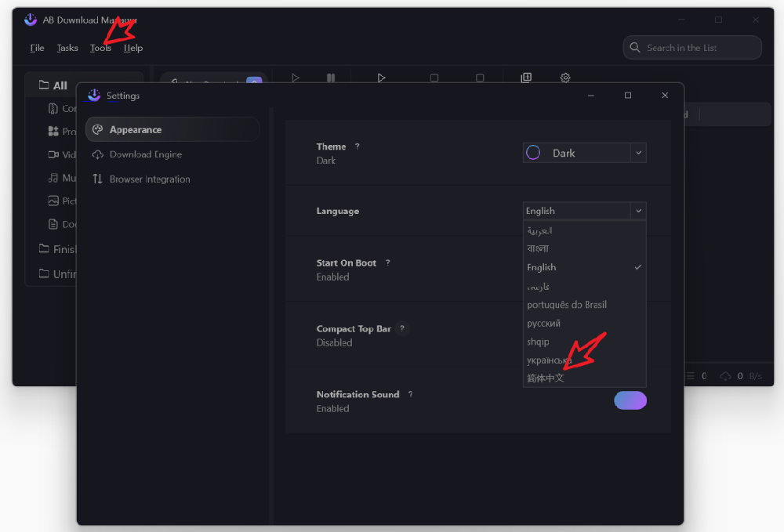
Task: Click the batch download icon in toolbar
Action: (526, 78)
